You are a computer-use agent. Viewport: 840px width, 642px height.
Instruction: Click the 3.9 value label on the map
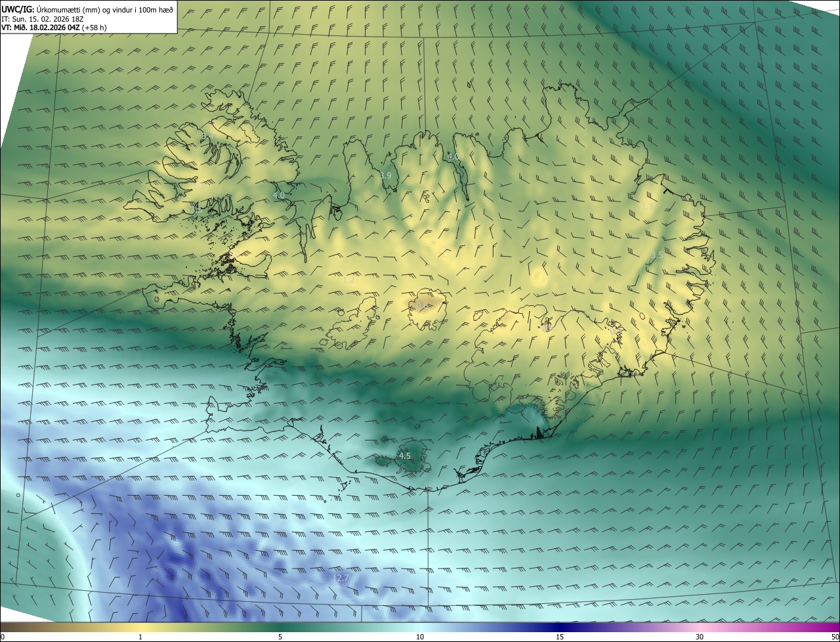386,176
